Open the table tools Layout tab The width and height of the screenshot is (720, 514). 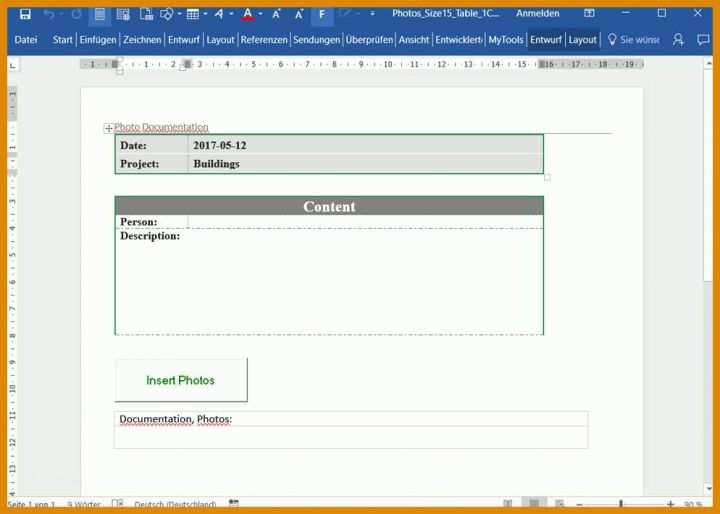[582, 40]
